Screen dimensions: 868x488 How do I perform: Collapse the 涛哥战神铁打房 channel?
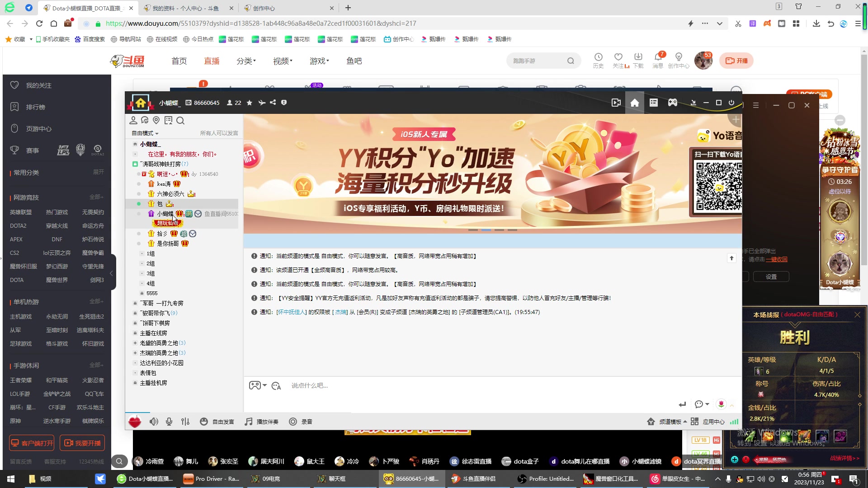pyautogui.click(x=135, y=164)
